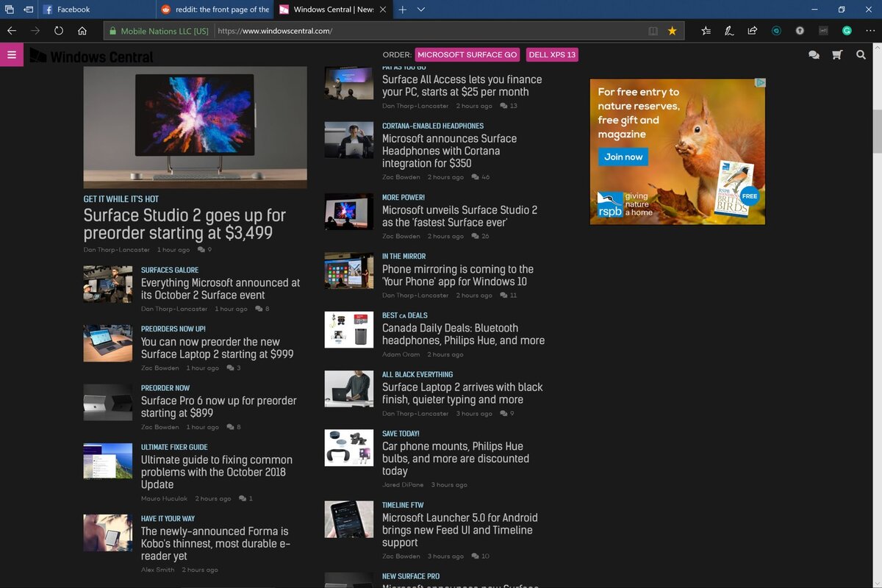The height and width of the screenshot is (588, 882).
Task: Click author name Jared DiPane
Action: [403, 485]
